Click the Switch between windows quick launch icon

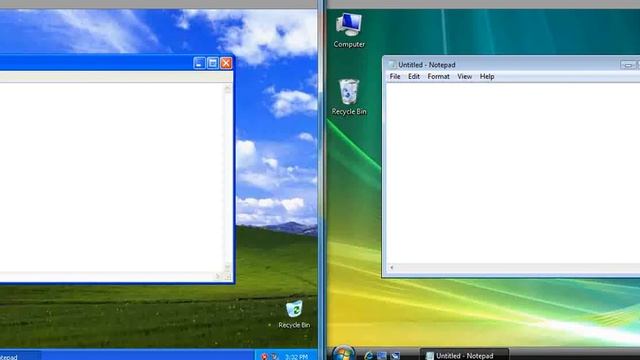point(395,356)
